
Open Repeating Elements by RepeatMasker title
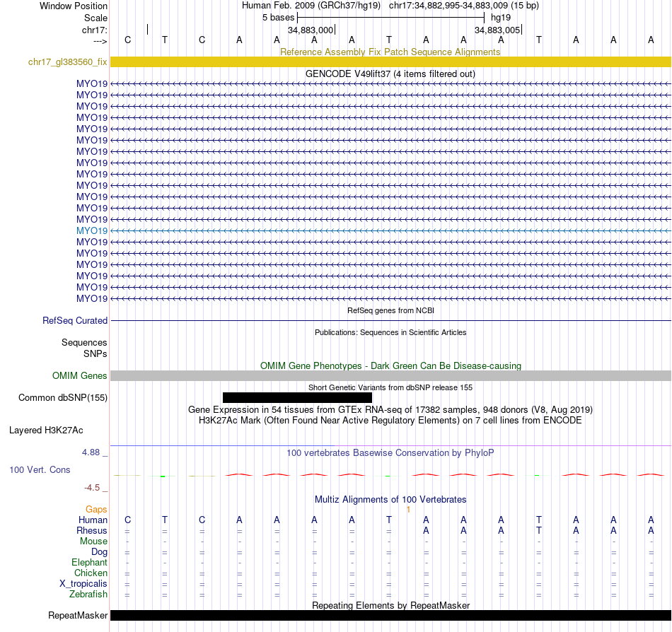point(390,605)
